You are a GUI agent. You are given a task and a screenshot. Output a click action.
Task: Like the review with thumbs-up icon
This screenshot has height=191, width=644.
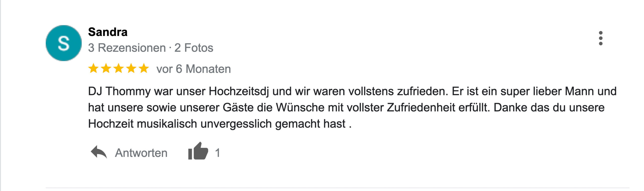click(x=198, y=151)
